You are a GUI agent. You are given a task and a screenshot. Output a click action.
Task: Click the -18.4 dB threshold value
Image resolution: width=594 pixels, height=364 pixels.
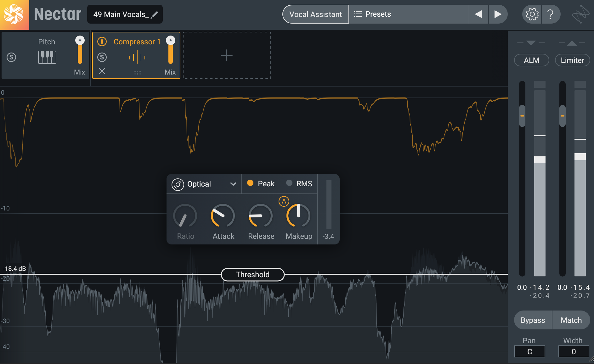14,269
